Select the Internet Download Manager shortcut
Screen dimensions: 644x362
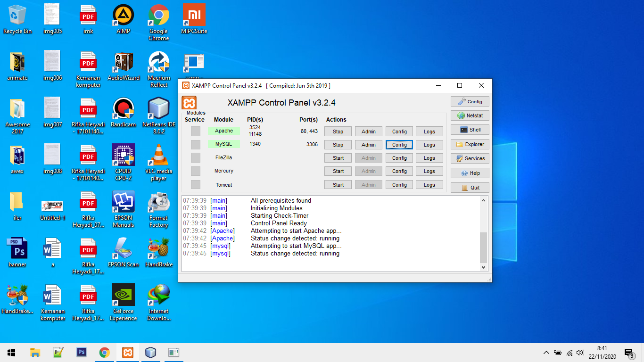pyautogui.click(x=158, y=303)
